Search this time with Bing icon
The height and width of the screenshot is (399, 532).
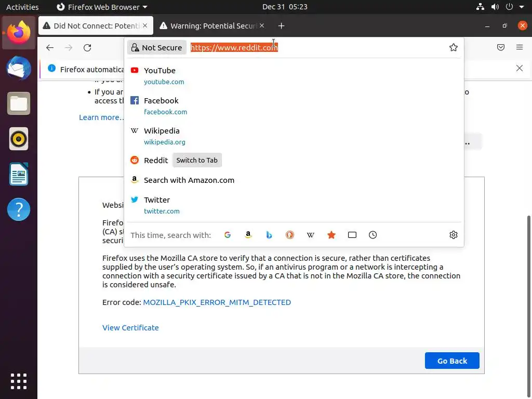[269, 235]
